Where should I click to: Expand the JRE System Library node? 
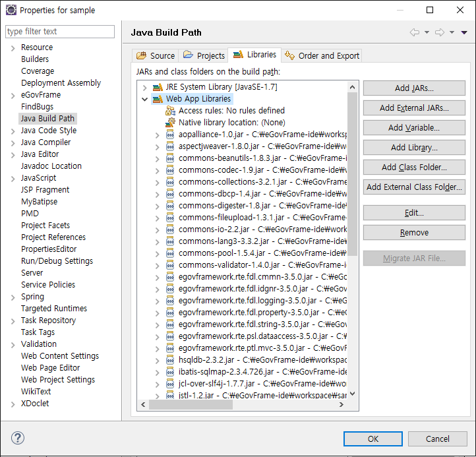145,87
